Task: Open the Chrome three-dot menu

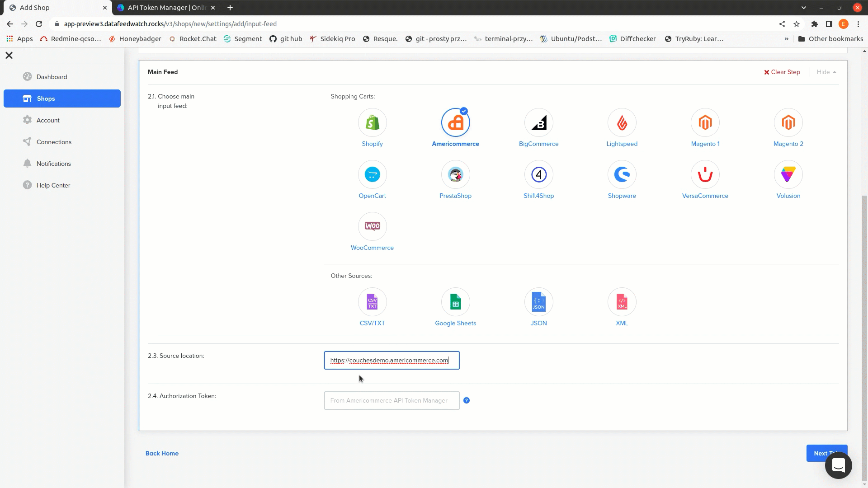Action: (x=858, y=24)
